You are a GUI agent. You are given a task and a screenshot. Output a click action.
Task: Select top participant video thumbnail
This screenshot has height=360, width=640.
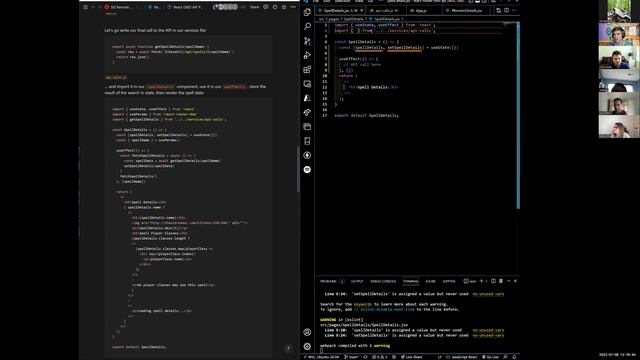(619, 11)
